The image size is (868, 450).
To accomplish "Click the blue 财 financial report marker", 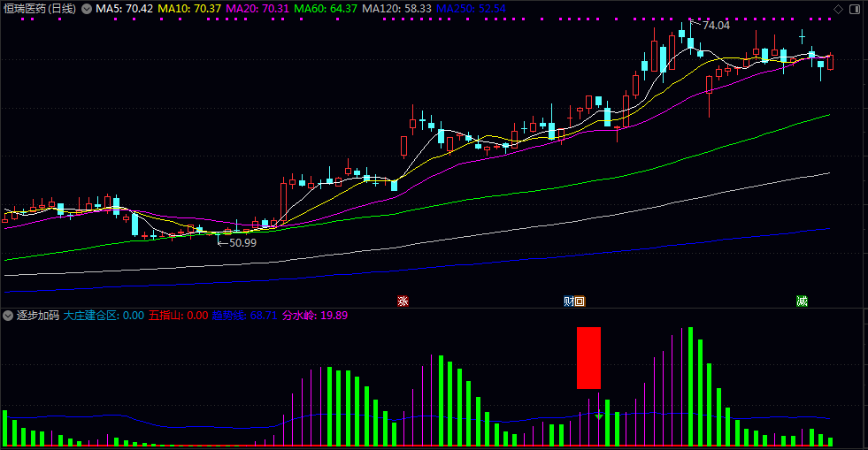I will coord(569,301).
